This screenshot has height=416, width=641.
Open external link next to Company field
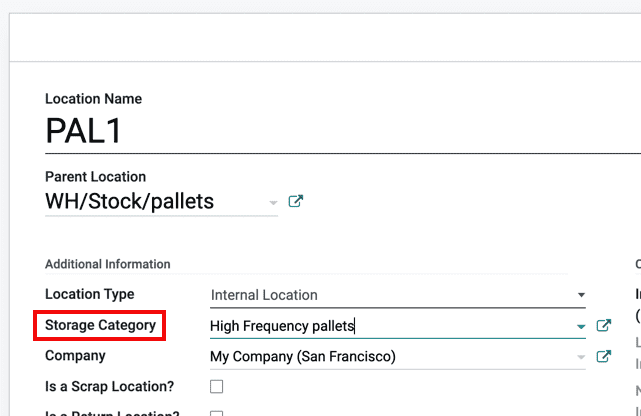[603, 356]
